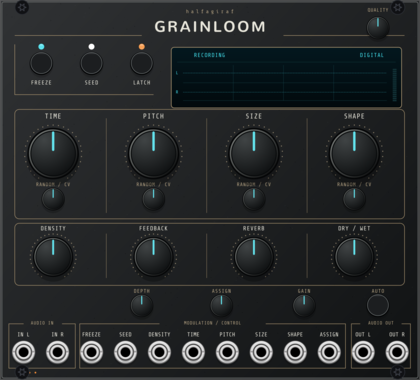Click the GAIN knob
420x380 pixels.
pyautogui.click(x=304, y=305)
